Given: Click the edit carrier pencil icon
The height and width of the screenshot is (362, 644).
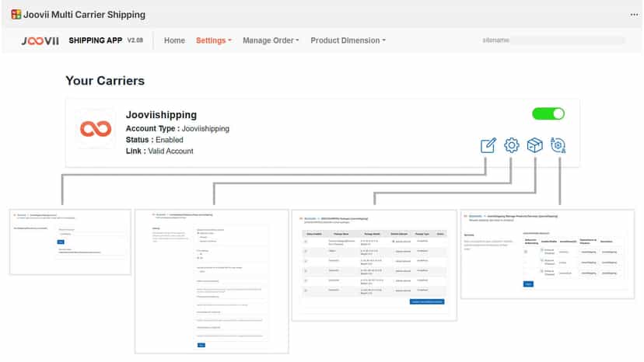Looking at the screenshot, I should pyautogui.click(x=488, y=145).
